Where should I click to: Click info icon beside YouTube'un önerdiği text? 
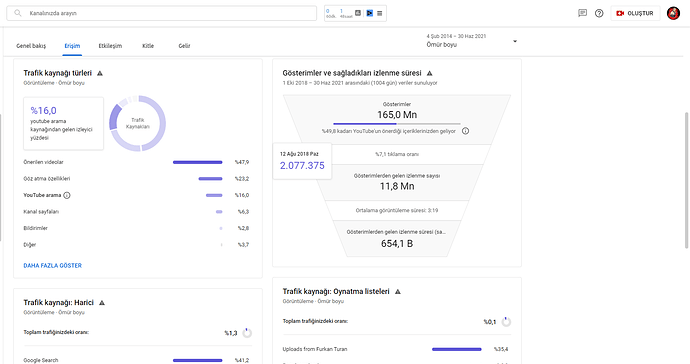click(x=465, y=131)
